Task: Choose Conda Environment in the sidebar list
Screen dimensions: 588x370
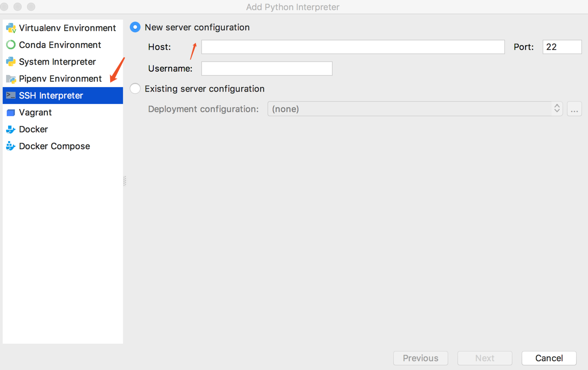Action: point(60,45)
